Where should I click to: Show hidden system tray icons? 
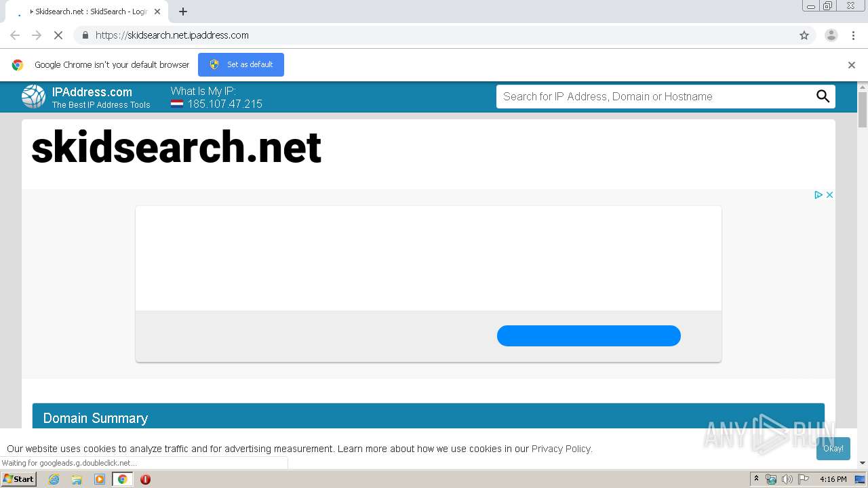pos(756,479)
